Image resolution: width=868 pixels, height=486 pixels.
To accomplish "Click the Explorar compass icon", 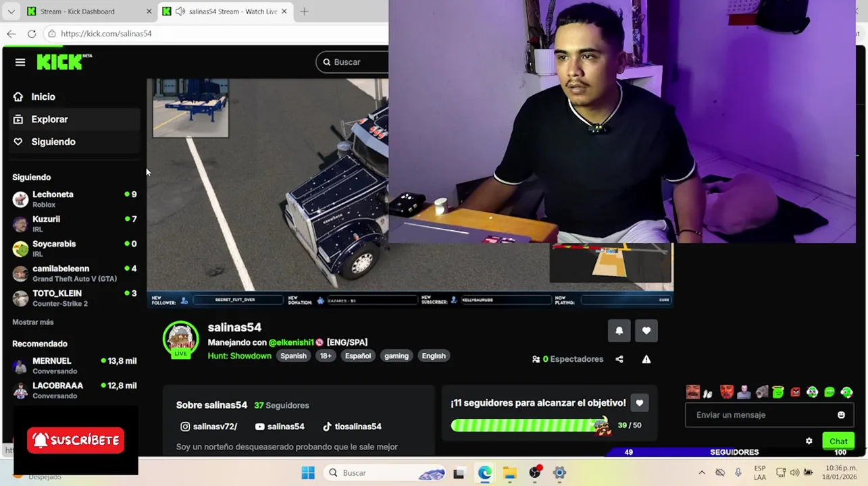I will [18, 119].
